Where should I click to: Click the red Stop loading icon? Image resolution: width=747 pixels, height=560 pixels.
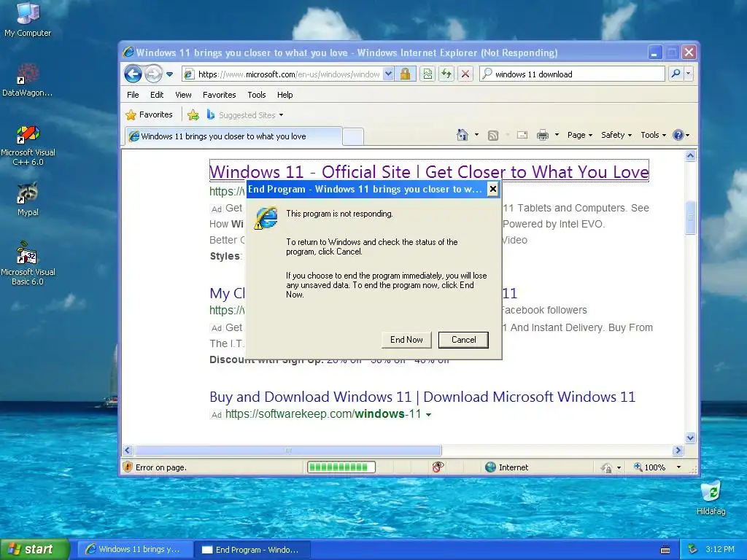(465, 74)
